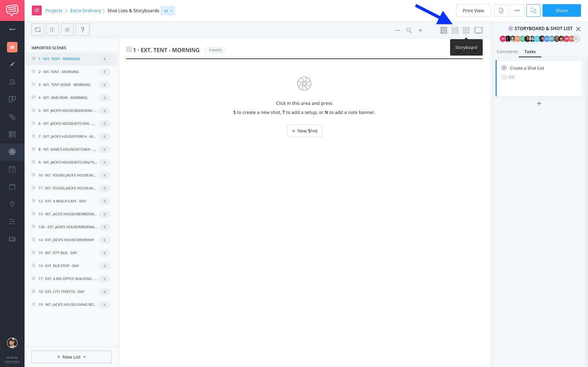Click the export file icon button
Viewport: 588px width, 367px height.
pos(501,11)
